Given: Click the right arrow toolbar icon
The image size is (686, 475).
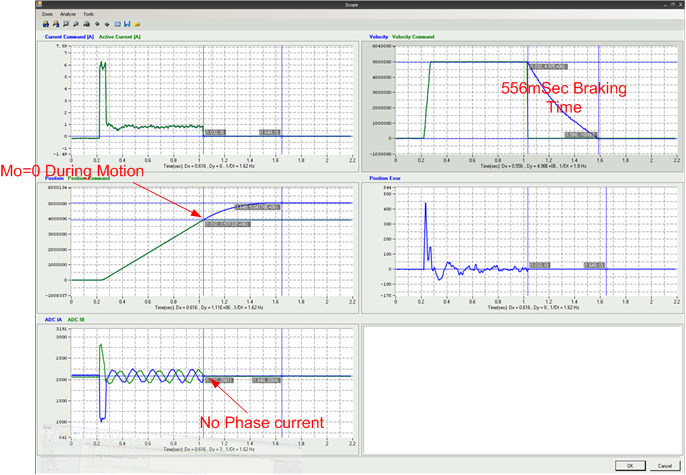Looking at the screenshot, I should [105, 24].
